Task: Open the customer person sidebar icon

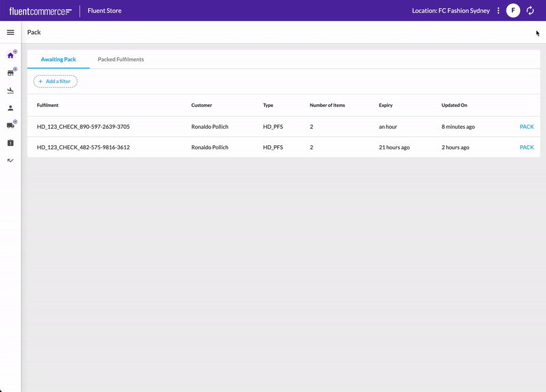Action: [x=10, y=108]
